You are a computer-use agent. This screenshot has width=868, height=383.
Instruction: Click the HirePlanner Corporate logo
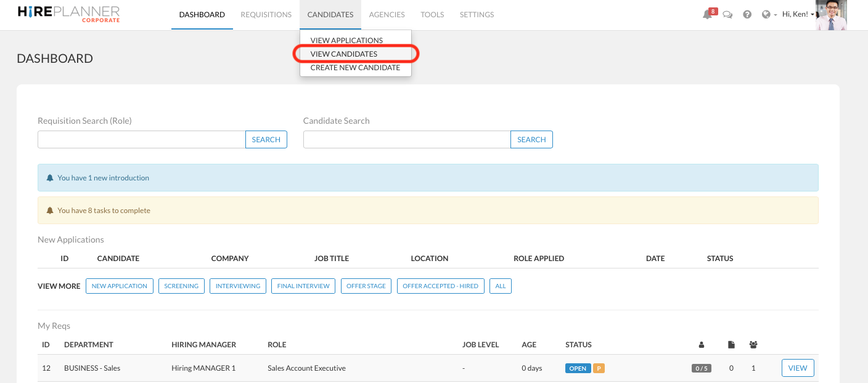(69, 14)
